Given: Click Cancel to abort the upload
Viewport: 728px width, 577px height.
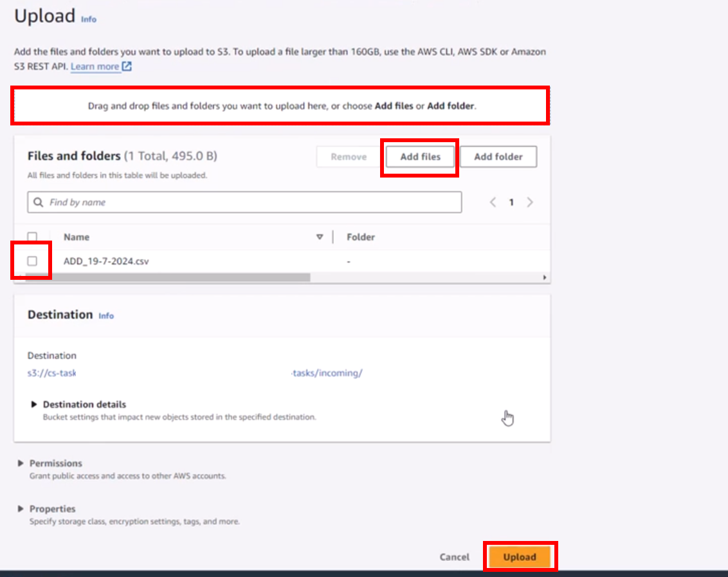Looking at the screenshot, I should point(454,557).
